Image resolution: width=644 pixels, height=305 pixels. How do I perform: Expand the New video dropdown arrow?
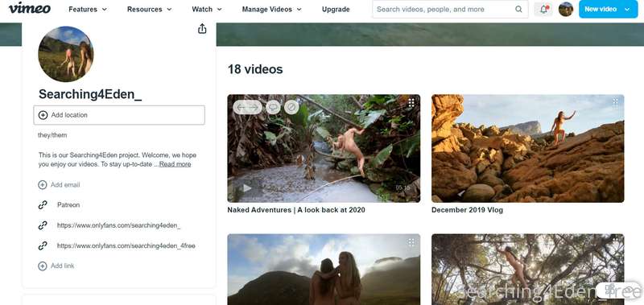tap(627, 9)
